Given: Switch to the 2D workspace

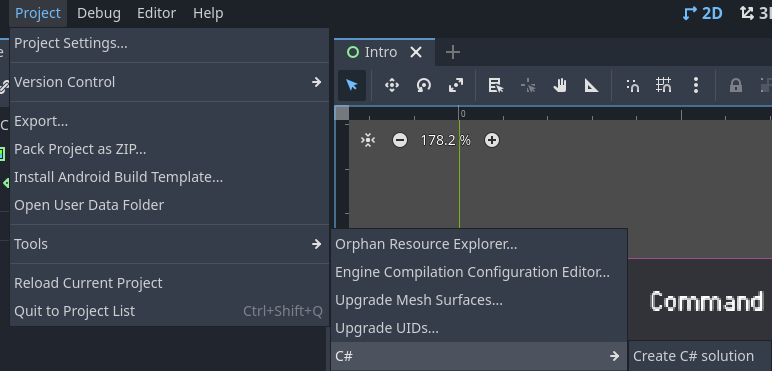Looking at the screenshot, I should coord(703,13).
